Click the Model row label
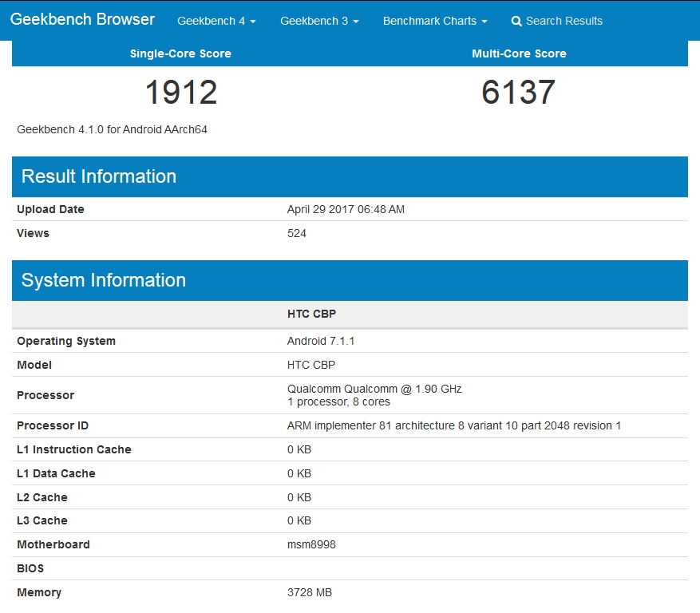 [x=34, y=365]
